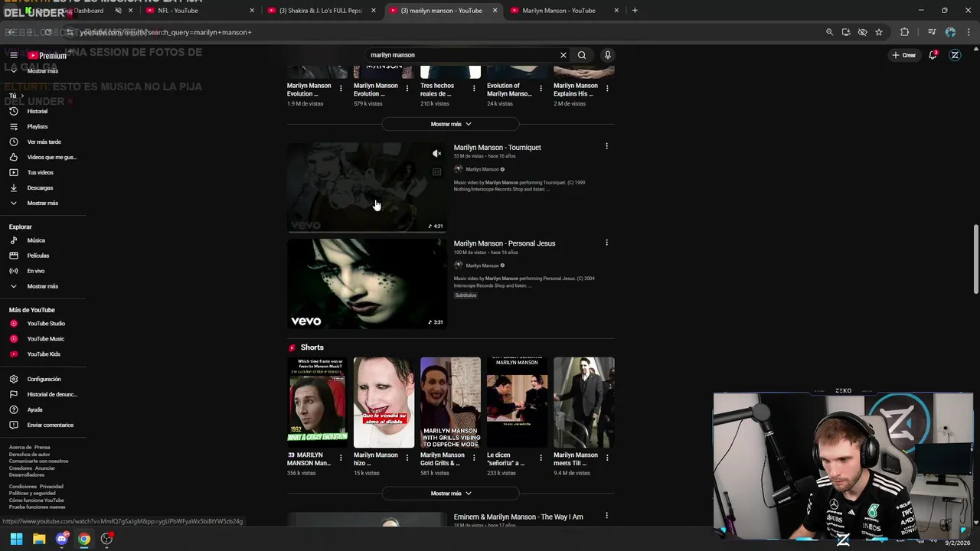Click the browser zoom magnifier icon

[x=829, y=32]
